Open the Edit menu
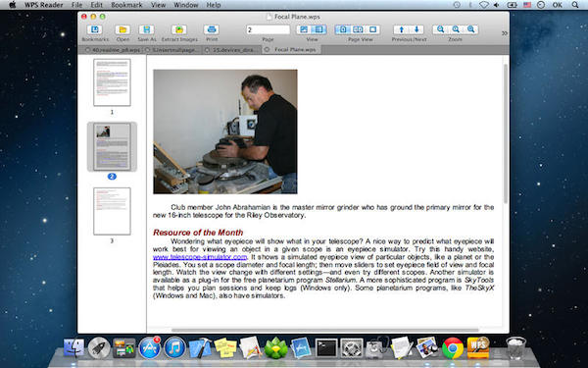Image resolution: width=588 pixels, height=368 pixels. tap(97, 5)
